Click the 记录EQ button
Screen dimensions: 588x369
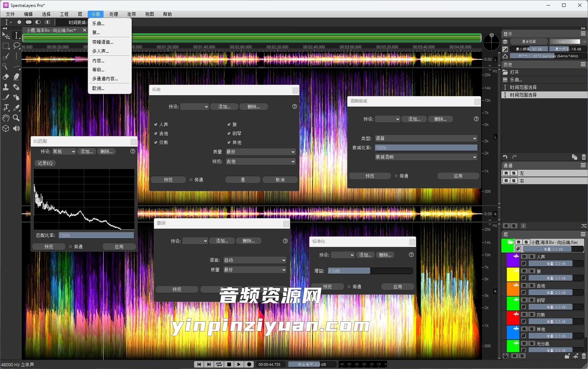(x=45, y=163)
